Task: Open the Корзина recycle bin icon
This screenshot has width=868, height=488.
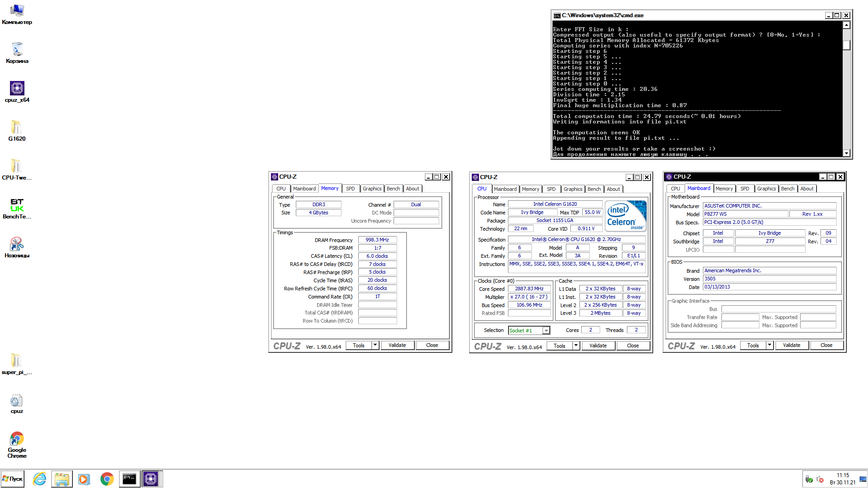Action: click(x=17, y=53)
